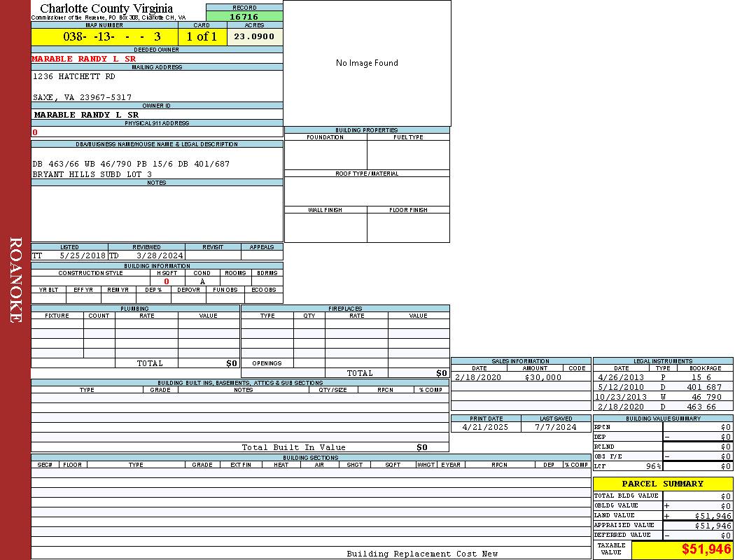735x560 pixels.
Task: Click the sale amount $30,000
Action: pos(542,377)
